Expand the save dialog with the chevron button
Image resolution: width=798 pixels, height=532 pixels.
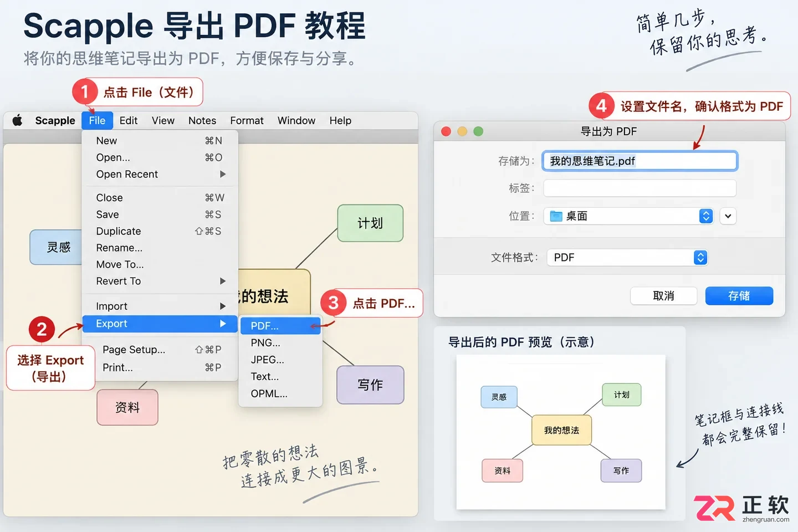[x=728, y=216]
